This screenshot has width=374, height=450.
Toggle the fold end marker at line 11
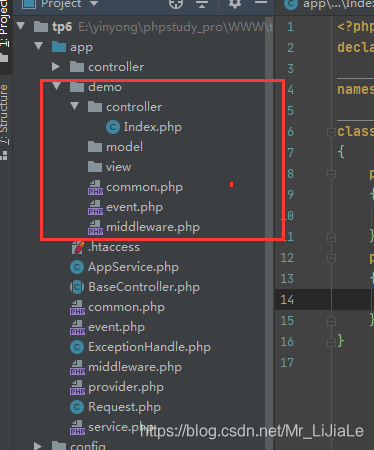(331, 237)
